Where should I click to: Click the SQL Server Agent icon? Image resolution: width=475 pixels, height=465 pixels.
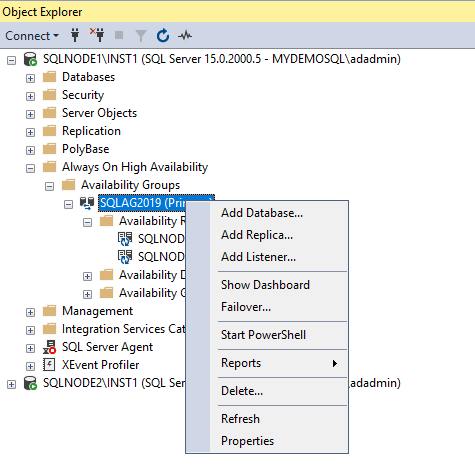(50, 347)
